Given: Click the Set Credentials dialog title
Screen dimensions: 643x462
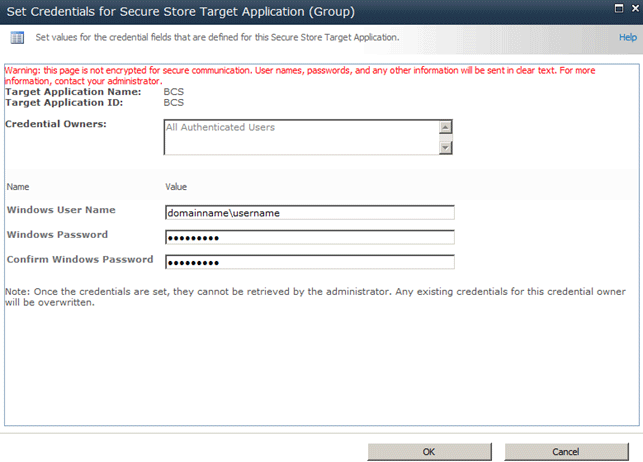Looking at the screenshot, I should [x=179, y=11].
